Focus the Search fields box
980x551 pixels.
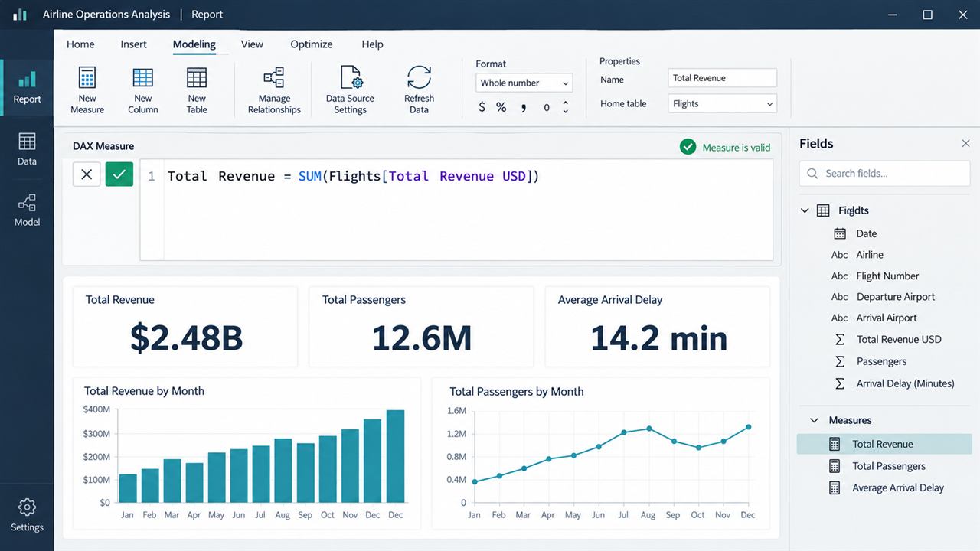(x=884, y=174)
